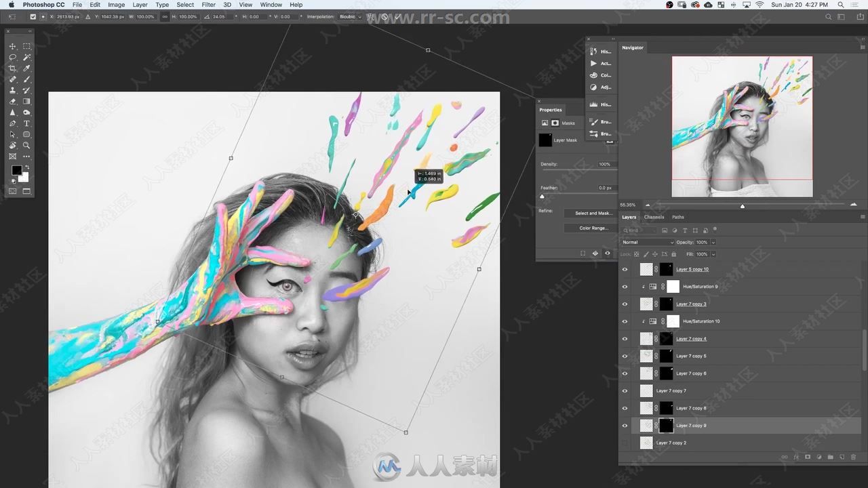Select the Brush tool

[x=27, y=79]
